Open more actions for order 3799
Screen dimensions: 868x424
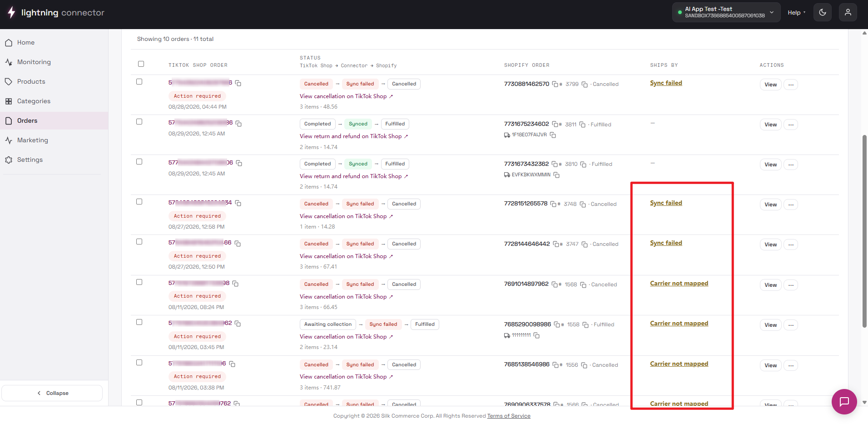pos(791,85)
